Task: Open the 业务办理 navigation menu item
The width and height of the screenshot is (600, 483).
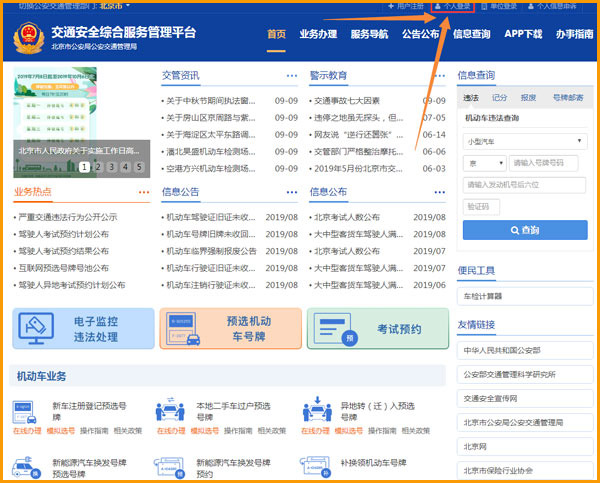Action: pos(317,34)
